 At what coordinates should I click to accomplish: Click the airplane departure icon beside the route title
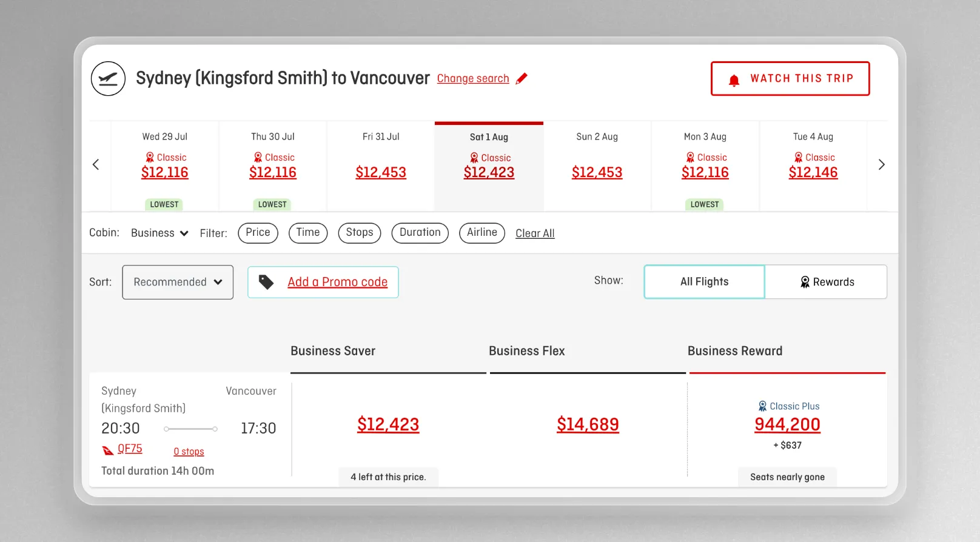coord(108,79)
